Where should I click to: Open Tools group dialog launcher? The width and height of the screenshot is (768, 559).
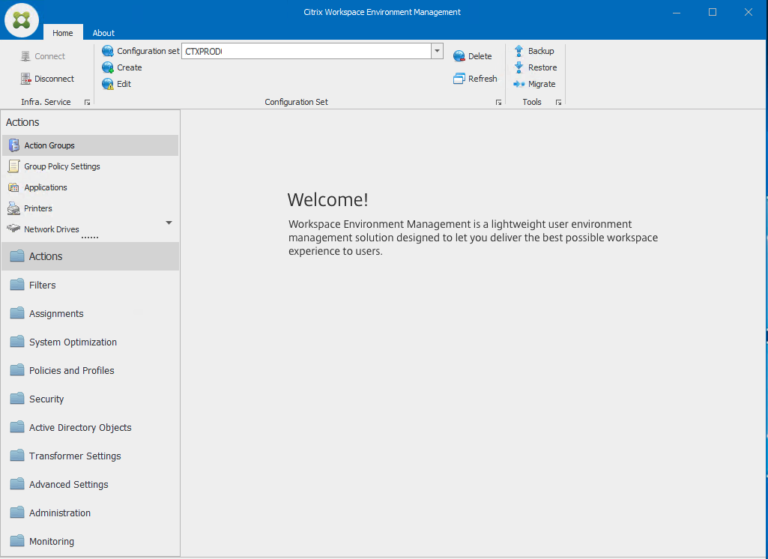tap(558, 102)
